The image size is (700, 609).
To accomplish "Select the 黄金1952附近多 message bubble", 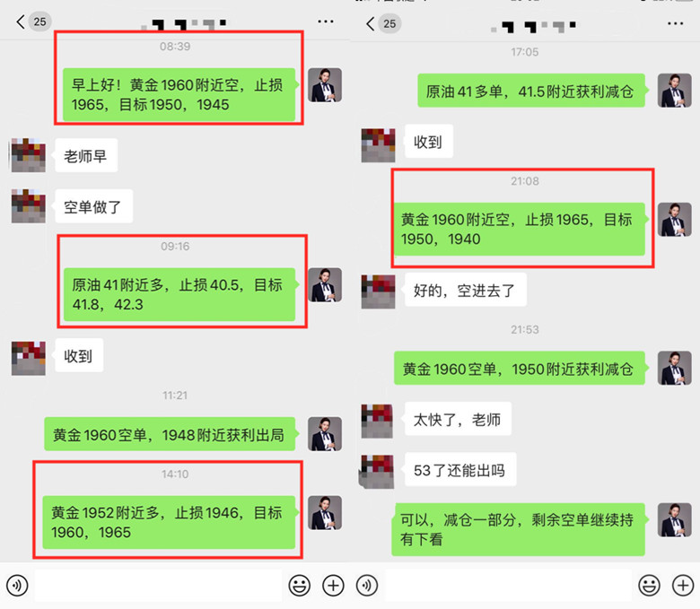I will [x=169, y=522].
